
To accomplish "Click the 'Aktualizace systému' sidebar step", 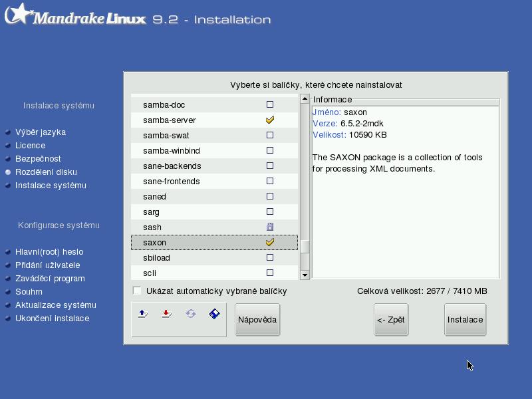I will (x=56, y=305).
